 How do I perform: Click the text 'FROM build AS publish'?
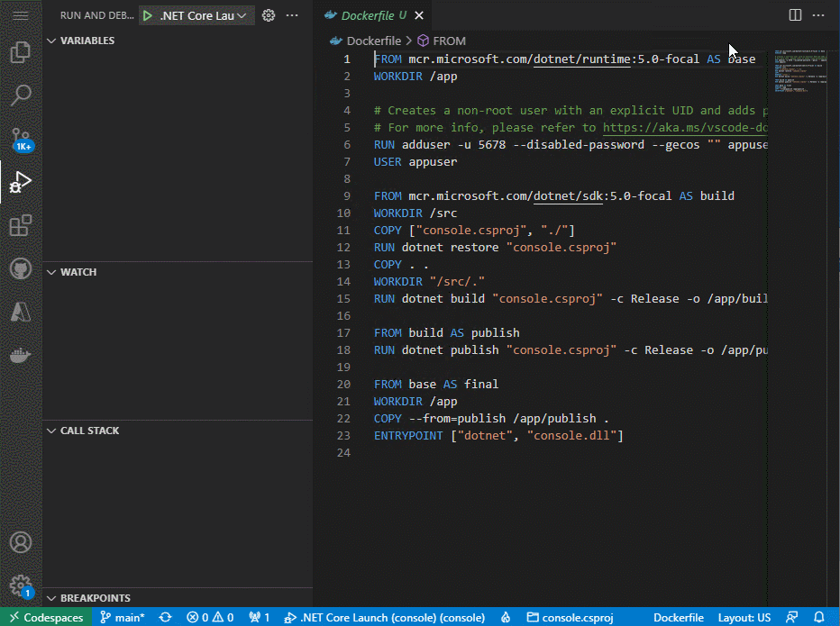(446, 332)
